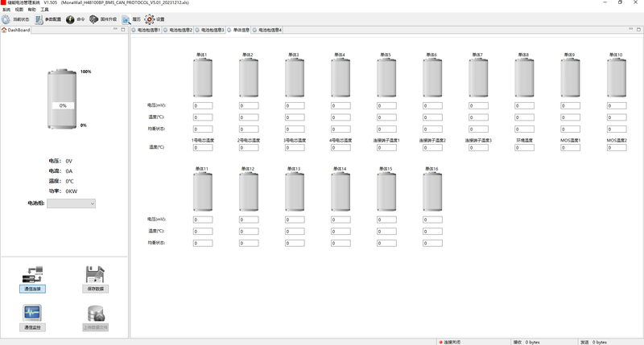Viewport: 644px width, 345px height.
Task: Click the 通信监控 monitor waveform icon
Action: [33, 314]
